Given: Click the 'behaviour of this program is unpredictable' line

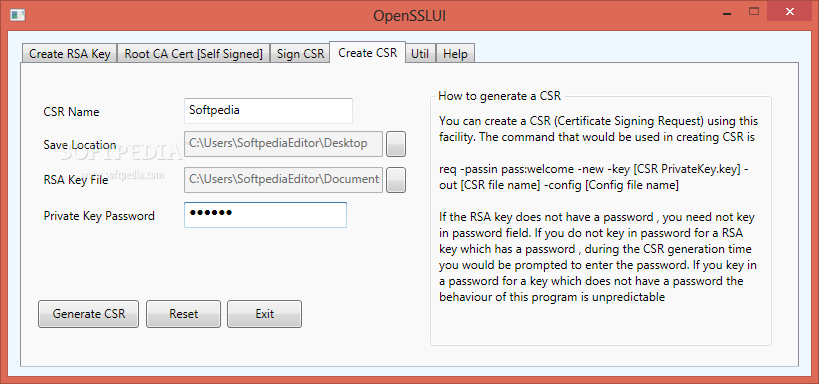Looking at the screenshot, I should tap(552, 297).
